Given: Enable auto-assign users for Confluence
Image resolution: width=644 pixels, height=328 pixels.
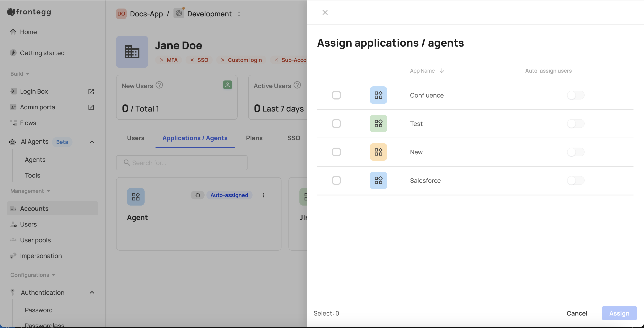Looking at the screenshot, I should tap(576, 95).
